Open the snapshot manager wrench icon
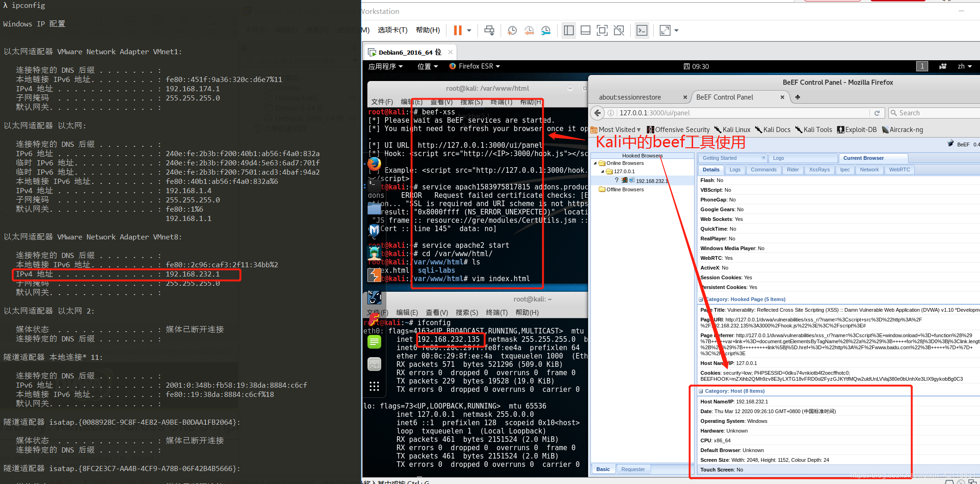 [x=546, y=31]
